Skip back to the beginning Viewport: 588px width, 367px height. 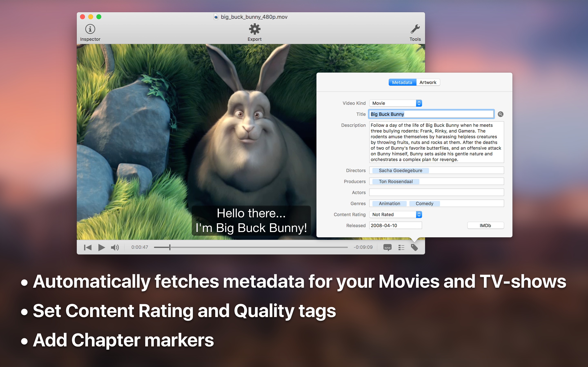(x=87, y=247)
